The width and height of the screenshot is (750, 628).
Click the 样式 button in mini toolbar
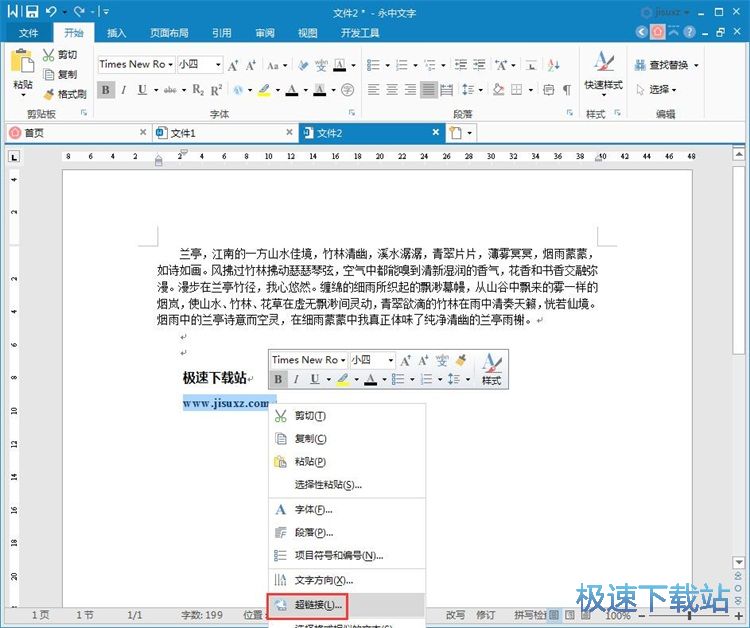(491, 369)
